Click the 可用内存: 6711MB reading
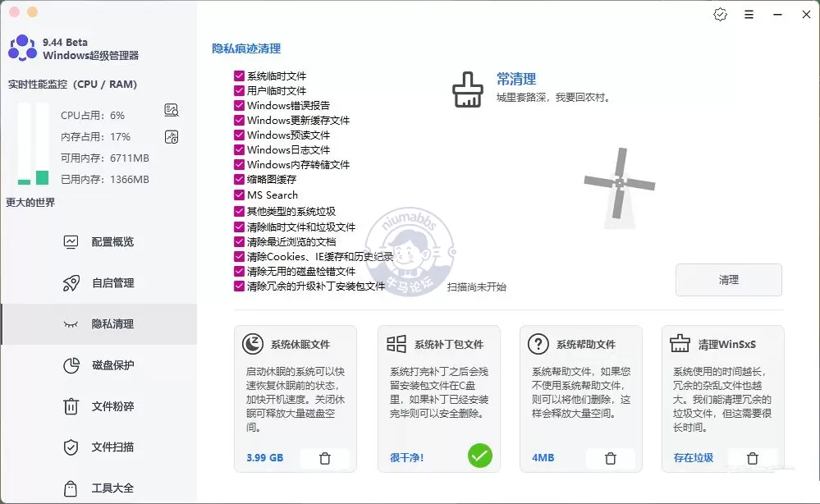This screenshot has width=820, height=504. (104, 158)
